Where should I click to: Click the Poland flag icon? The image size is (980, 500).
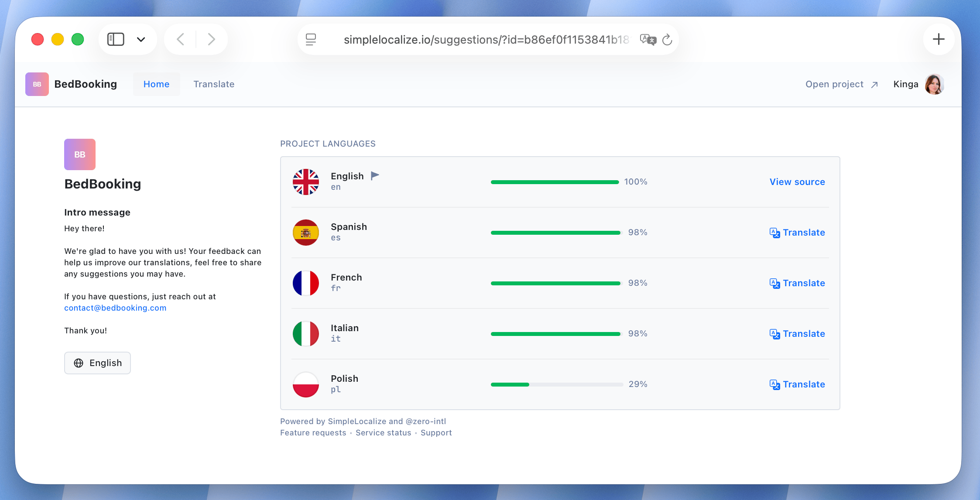coord(306,384)
